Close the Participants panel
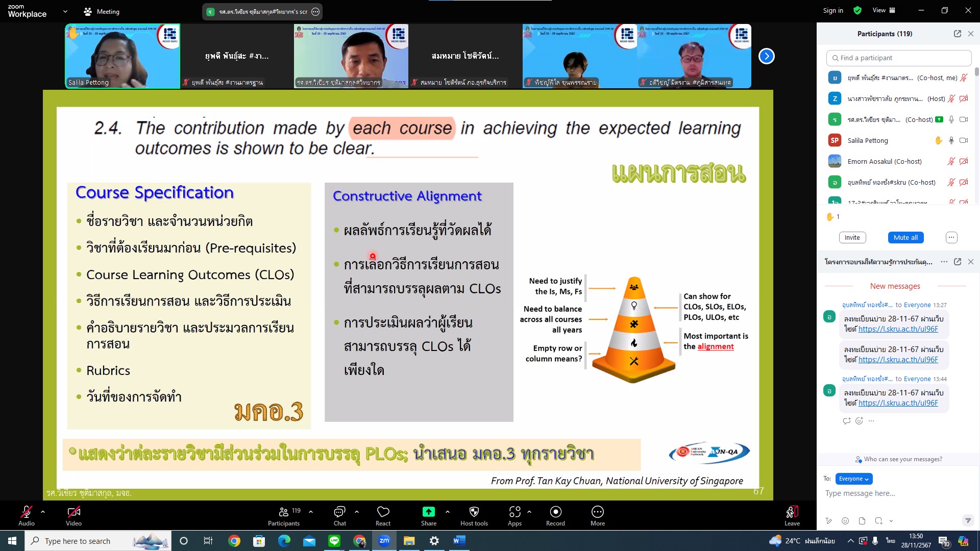 [x=971, y=34]
